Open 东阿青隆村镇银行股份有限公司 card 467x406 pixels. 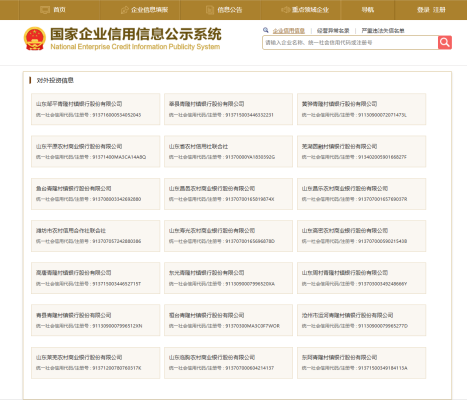pos(362,363)
